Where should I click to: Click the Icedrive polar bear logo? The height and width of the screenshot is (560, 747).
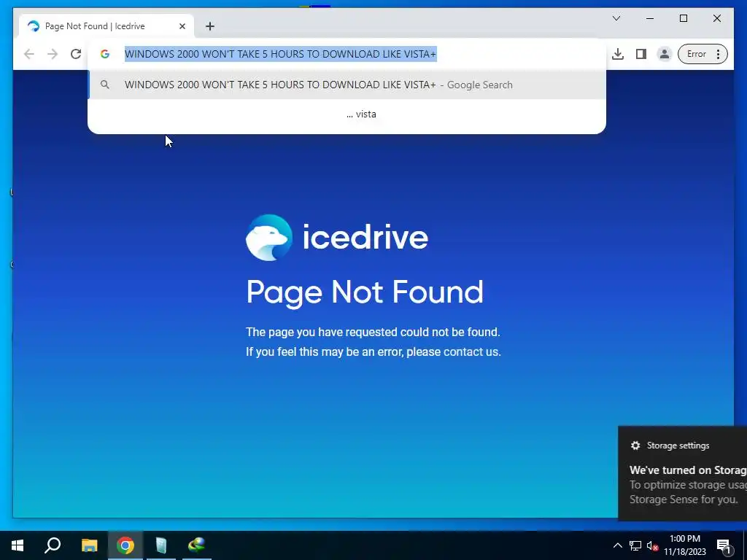(x=268, y=238)
